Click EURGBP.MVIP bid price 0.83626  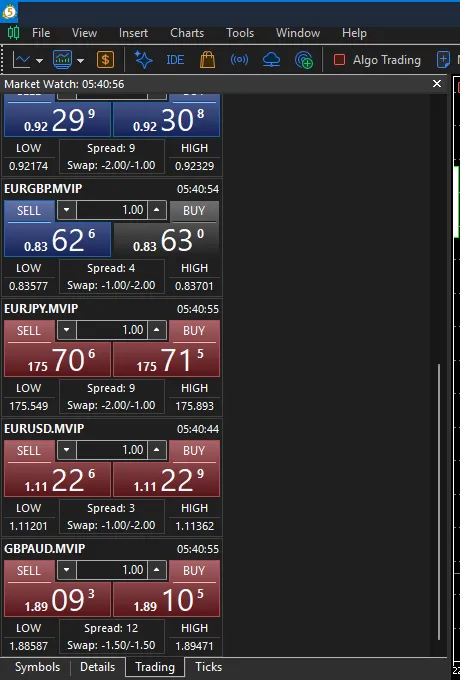[57, 240]
